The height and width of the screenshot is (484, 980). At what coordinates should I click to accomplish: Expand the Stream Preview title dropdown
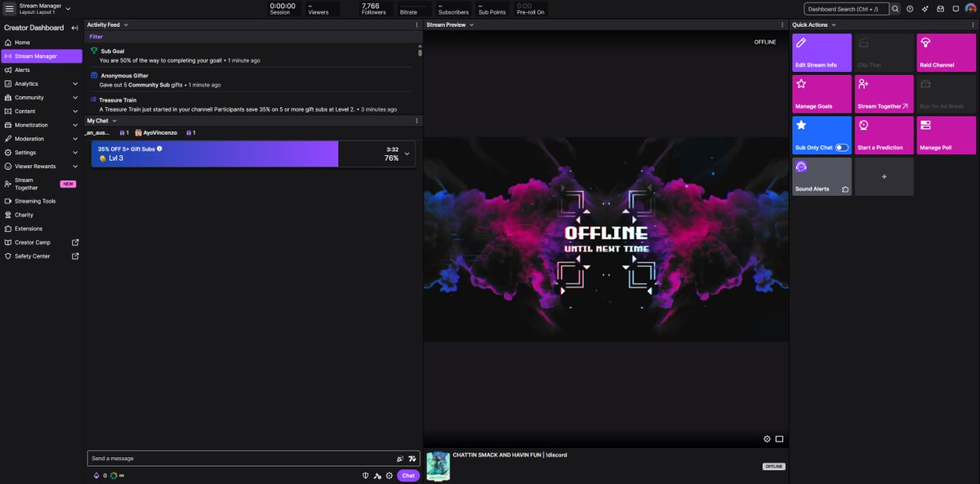tap(472, 25)
